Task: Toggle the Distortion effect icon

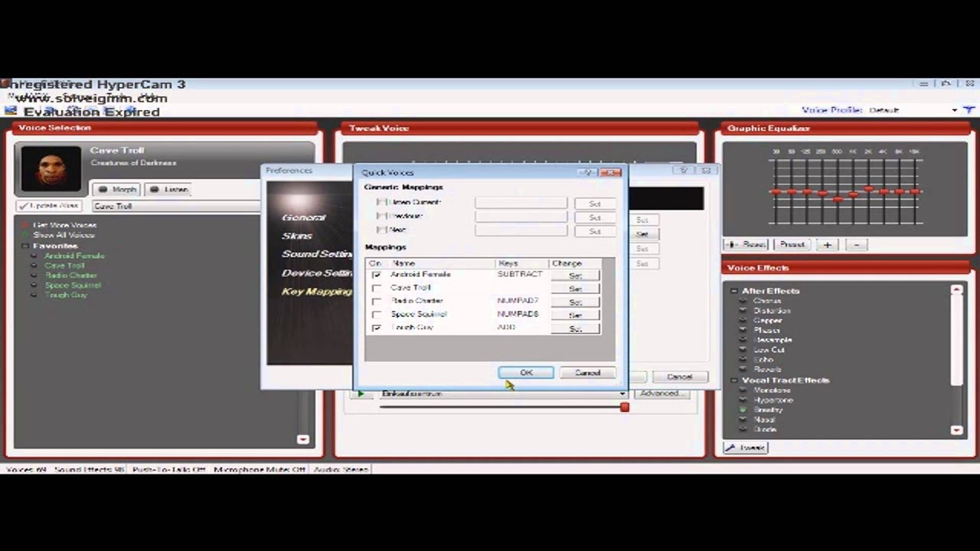Action: coord(743,311)
